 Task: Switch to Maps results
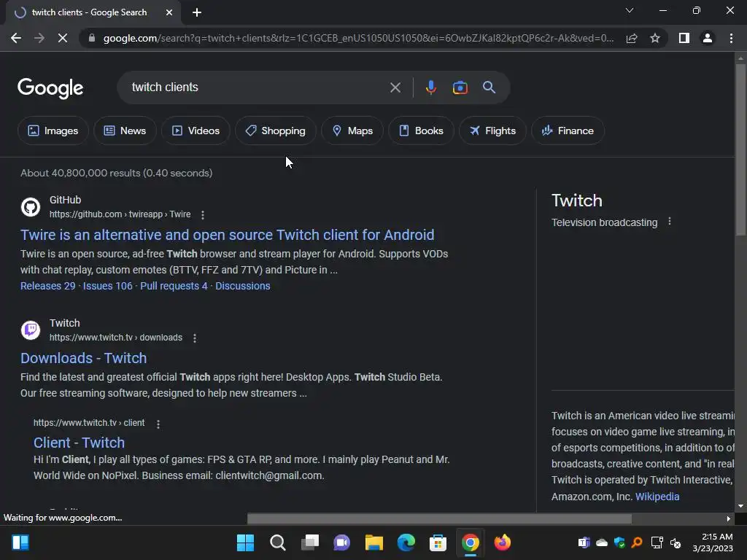[352, 131]
